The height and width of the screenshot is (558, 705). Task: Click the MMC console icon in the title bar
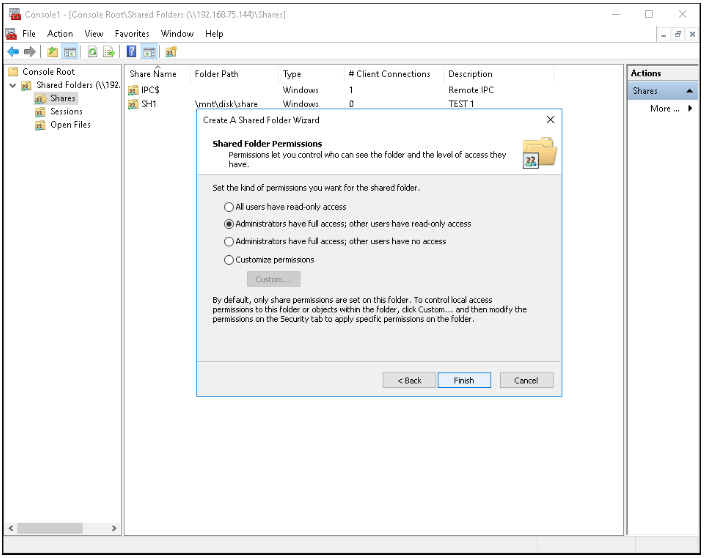pyautogui.click(x=15, y=14)
